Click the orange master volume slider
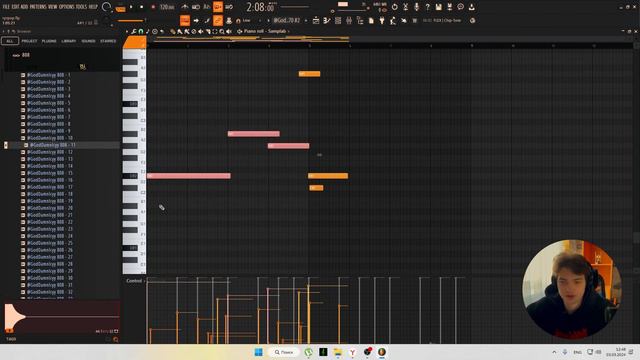This screenshot has height=360, width=640. [x=131, y=20]
